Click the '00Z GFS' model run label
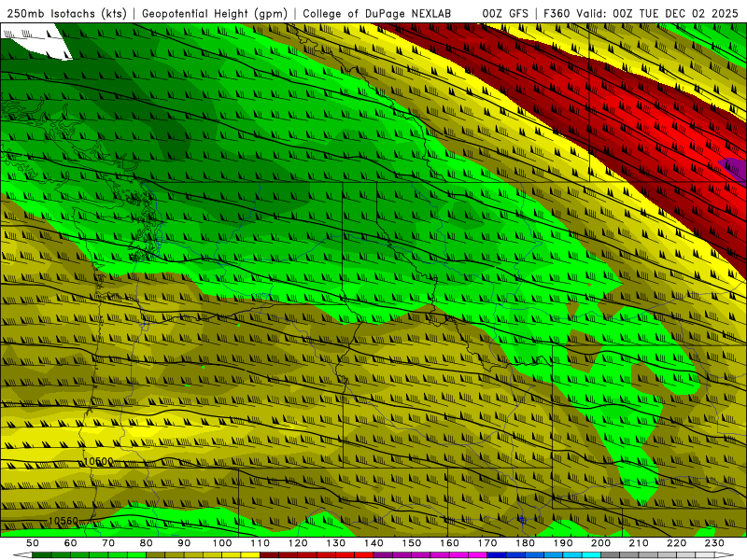The width and height of the screenshot is (747, 560). (x=505, y=13)
